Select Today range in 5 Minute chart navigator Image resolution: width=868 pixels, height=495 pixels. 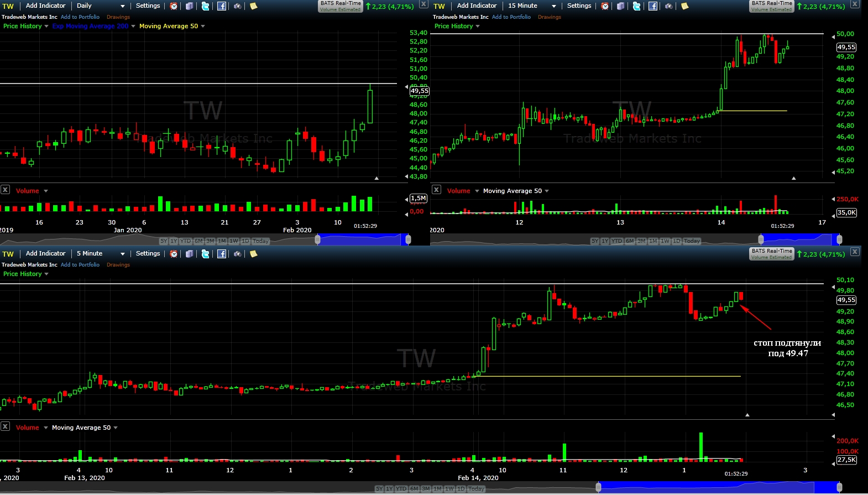(477, 489)
